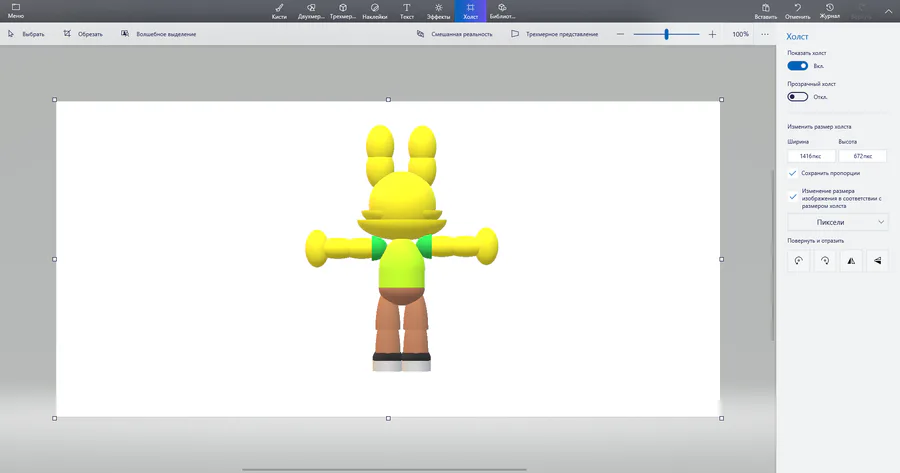Click the horizontal scrollbar under the canvas
900x473 pixels.
[x=385, y=470]
